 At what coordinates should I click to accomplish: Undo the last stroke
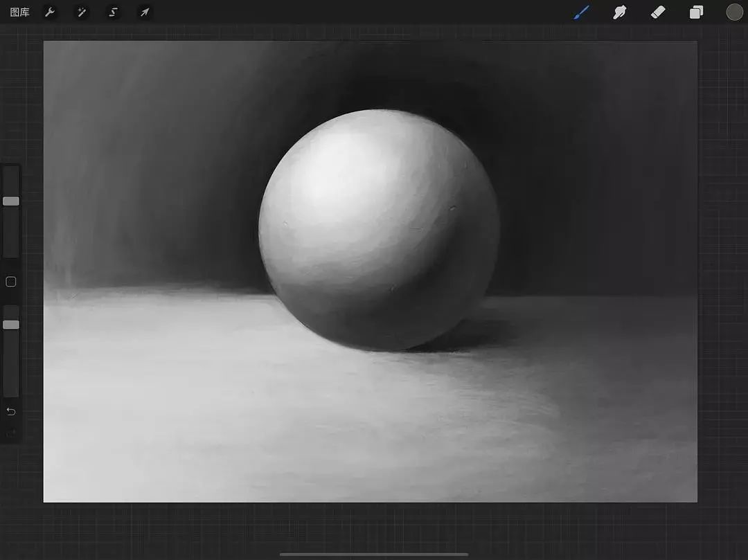pyautogui.click(x=11, y=411)
